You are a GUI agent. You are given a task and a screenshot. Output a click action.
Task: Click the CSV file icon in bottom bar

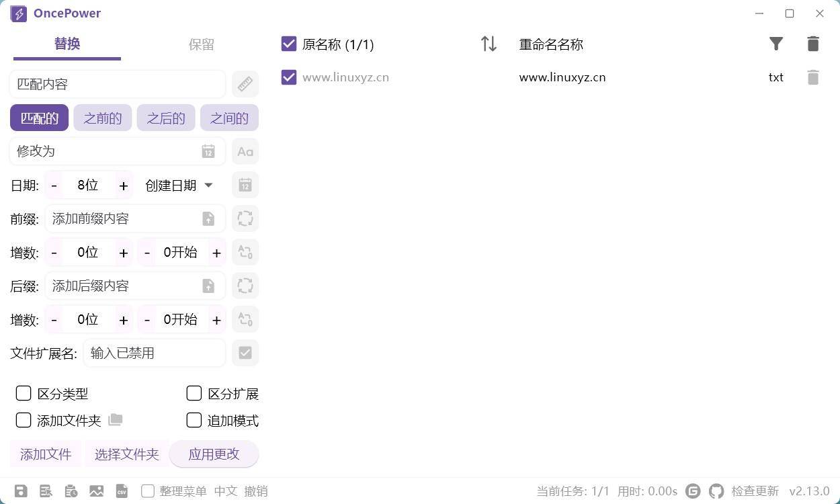pyautogui.click(x=122, y=491)
